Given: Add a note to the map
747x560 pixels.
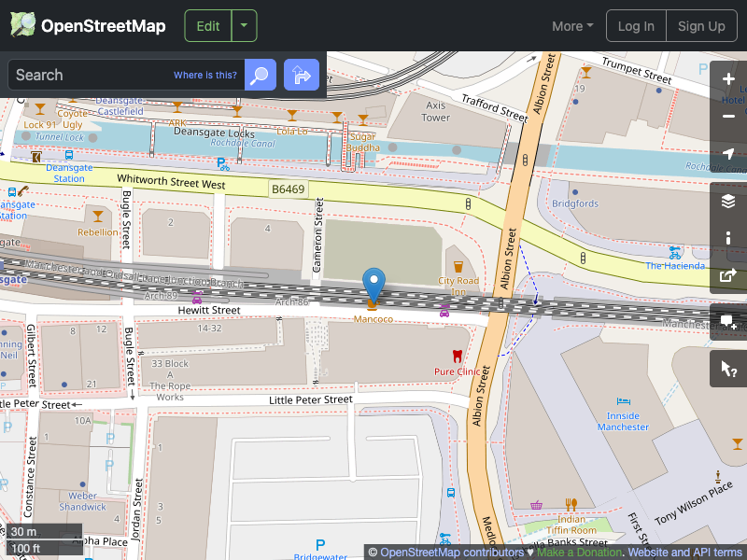Looking at the screenshot, I should click(728, 322).
